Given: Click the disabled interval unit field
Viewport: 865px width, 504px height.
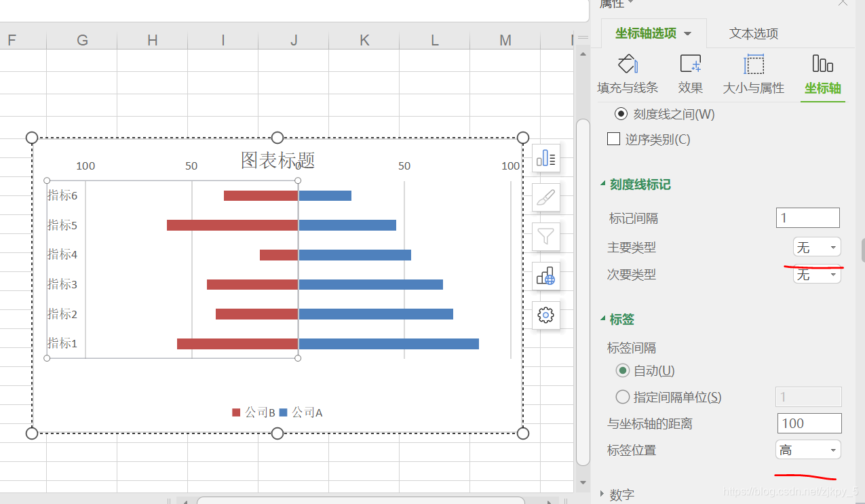Looking at the screenshot, I should click(809, 397).
